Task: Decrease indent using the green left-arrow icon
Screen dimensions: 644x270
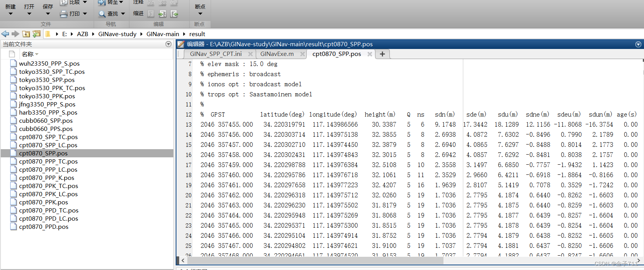Action: pyautogui.click(x=174, y=14)
